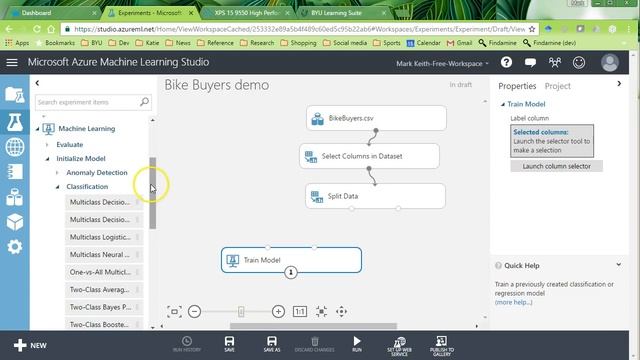The width and height of the screenshot is (640, 360).
Task: Open the Mark Keith-Free-Workspace dropdown
Action: [x=442, y=64]
